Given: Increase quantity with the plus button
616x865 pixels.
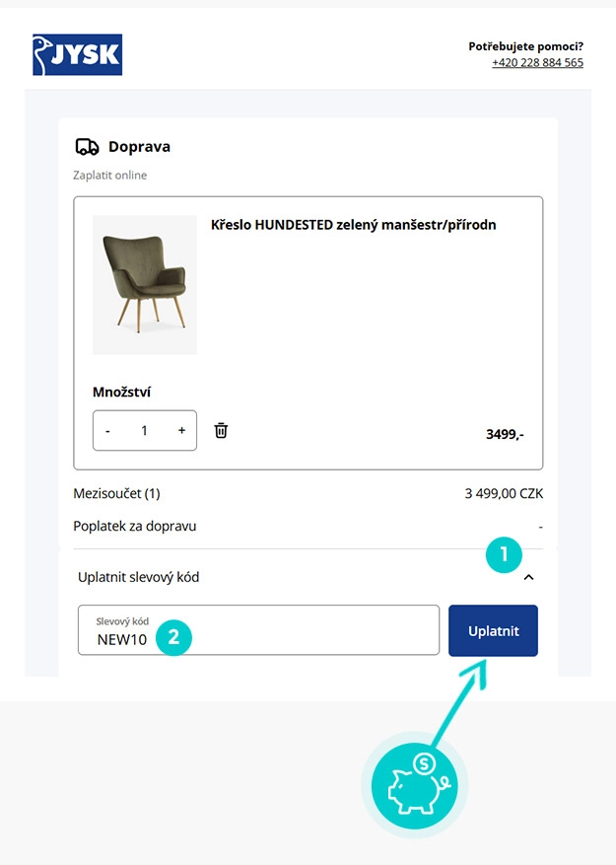Looking at the screenshot, I should pyautogui.click(x=179, y=429).
